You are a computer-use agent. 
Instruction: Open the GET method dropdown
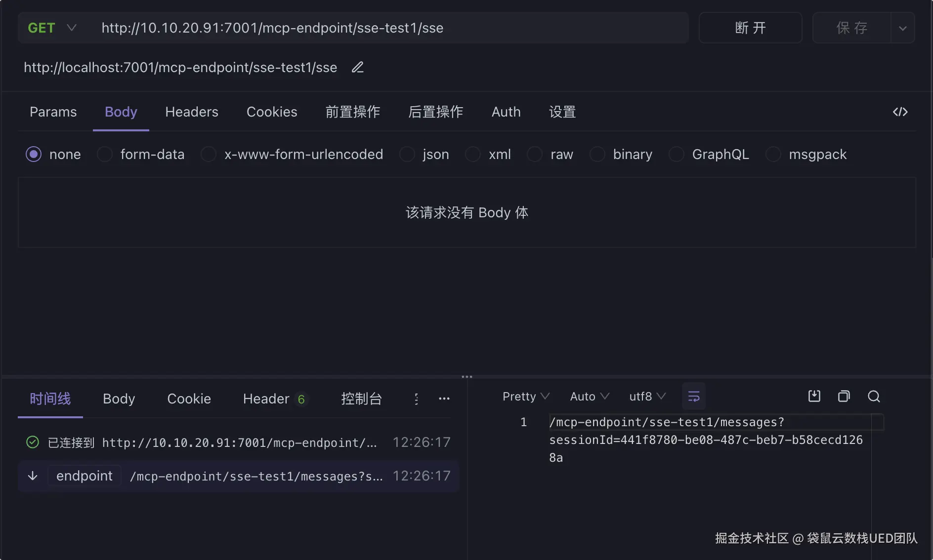pyautogui.click(x=52, y=28)
